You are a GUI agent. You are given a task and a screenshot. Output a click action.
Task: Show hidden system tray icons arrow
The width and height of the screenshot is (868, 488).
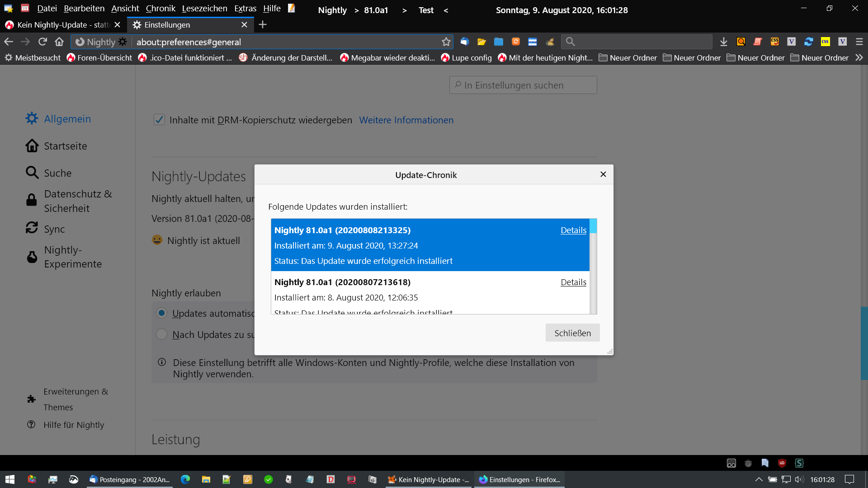pyautogui.click(x=759, y=479)
